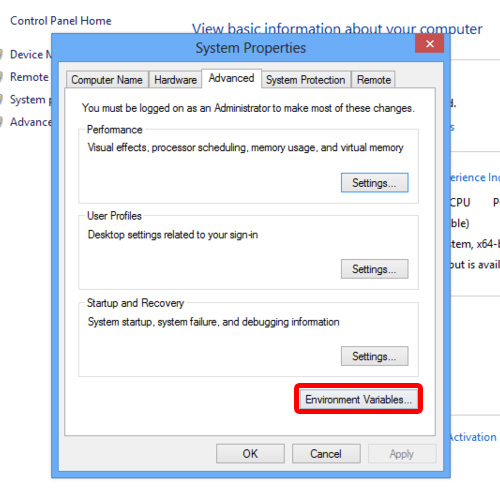Screen dimensions: 500x500
Task: Open User Profiles Settings
Action: (374, 269)
